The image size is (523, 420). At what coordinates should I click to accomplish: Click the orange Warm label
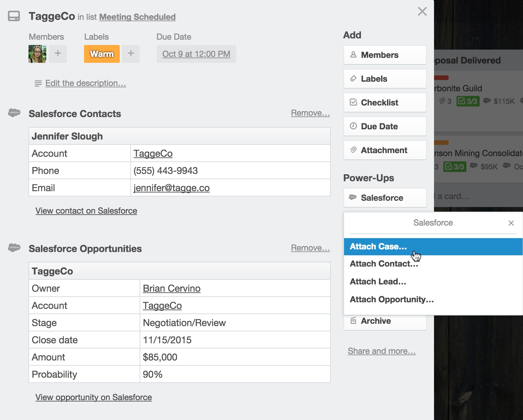click(x=102, y=54)
